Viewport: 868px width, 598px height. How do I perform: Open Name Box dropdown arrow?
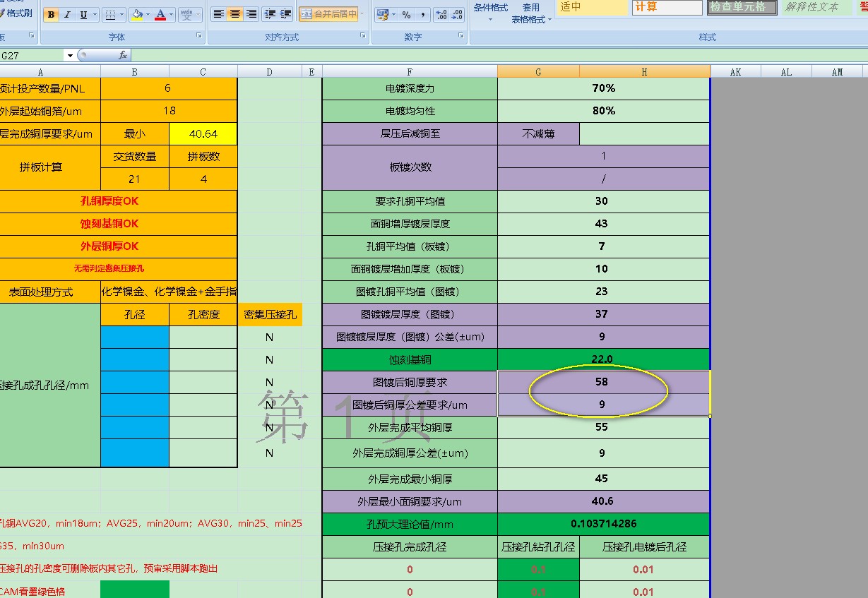70,55
